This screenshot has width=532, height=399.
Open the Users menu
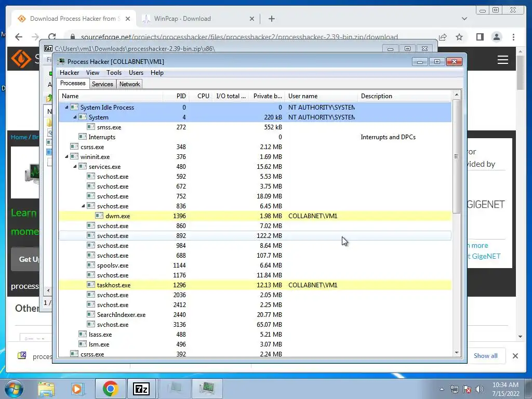coord(136,73)
